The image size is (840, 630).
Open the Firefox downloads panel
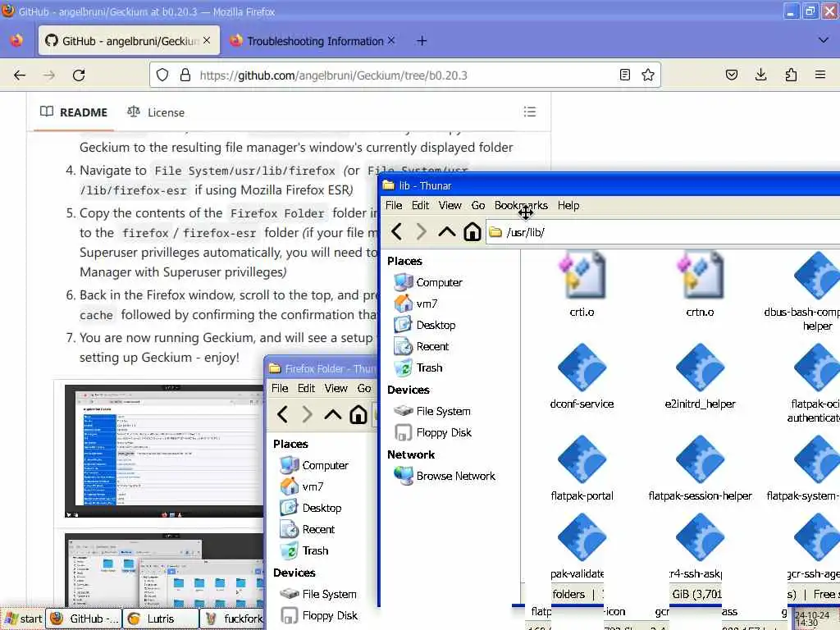(x=760, y=75)
